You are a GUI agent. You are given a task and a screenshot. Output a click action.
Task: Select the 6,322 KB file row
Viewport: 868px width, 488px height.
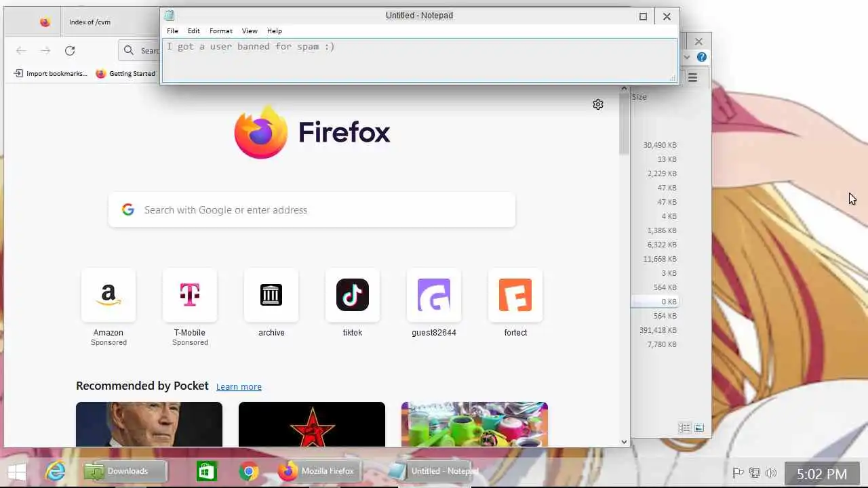pyautogui.click(x=655, y=245)
